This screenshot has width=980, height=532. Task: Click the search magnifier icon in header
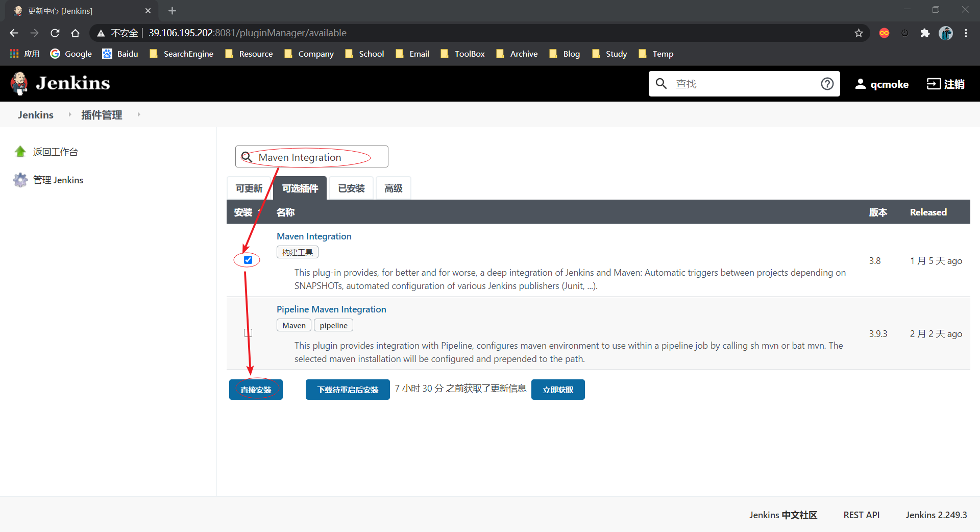point(661,83)
